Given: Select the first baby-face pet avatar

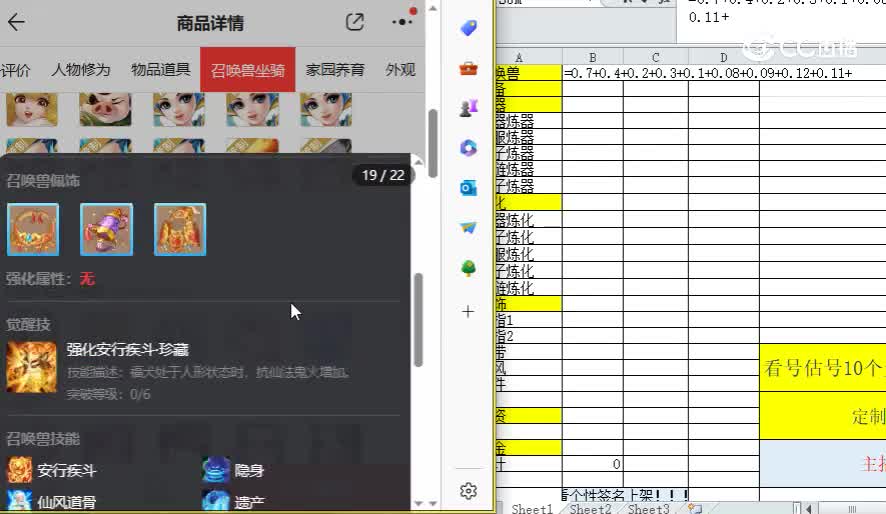Looking at the screenshot, I should click(x=32, y=109).
